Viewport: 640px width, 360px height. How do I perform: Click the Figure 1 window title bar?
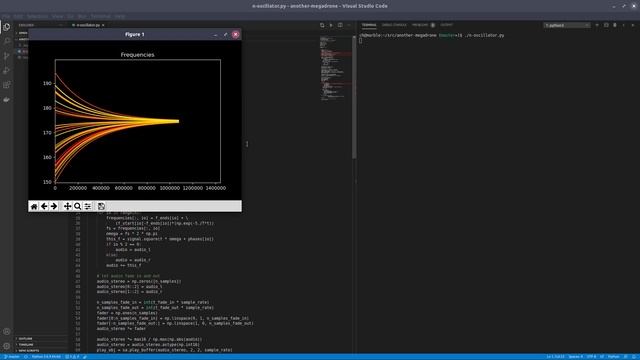pyautogui.click(x=135, y=34)
